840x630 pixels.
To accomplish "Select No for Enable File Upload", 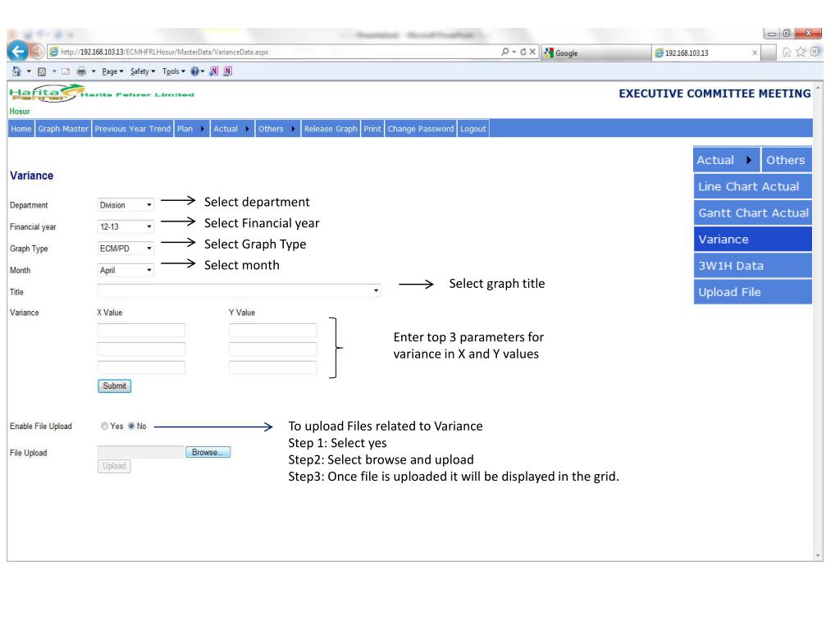I will pyautogui.click(x=131, y=427).
